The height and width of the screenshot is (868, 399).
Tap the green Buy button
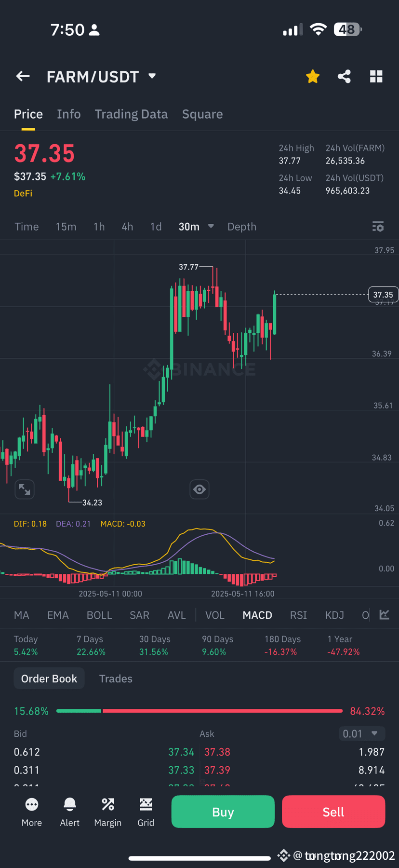pos(223,812)
